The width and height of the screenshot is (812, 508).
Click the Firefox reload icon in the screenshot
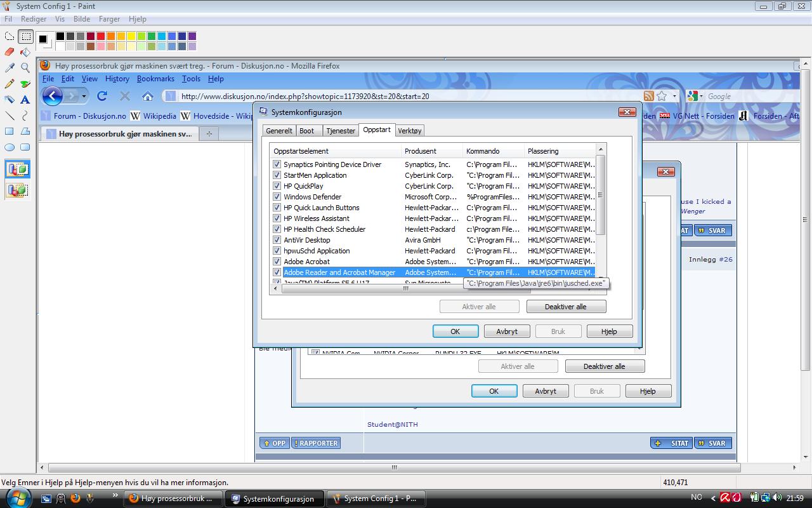click(102, 96)
